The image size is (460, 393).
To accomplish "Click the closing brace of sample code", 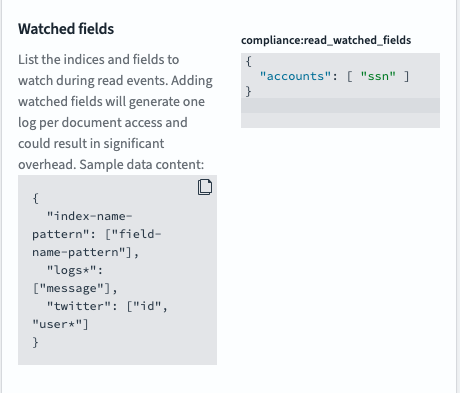I will (x=35, y=342).
